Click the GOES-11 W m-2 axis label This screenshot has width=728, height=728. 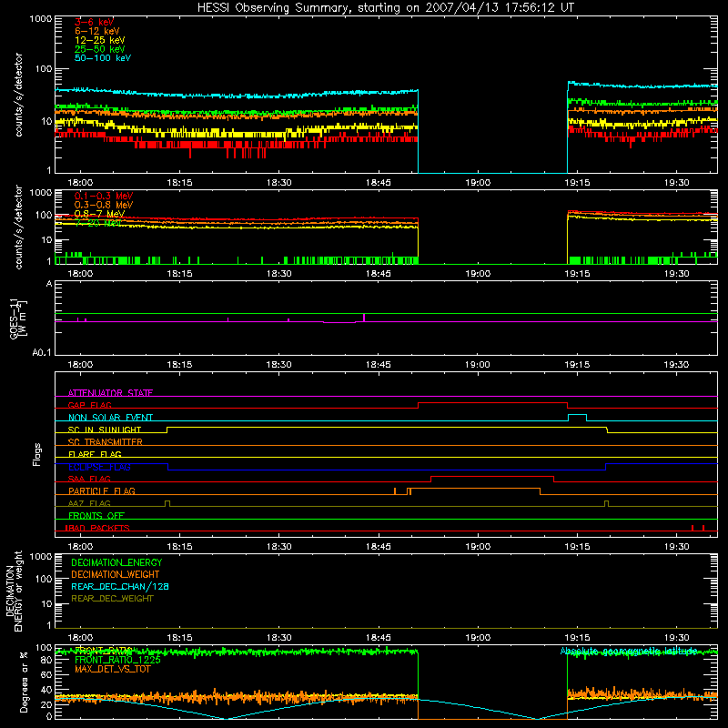[x=18, y=319]
